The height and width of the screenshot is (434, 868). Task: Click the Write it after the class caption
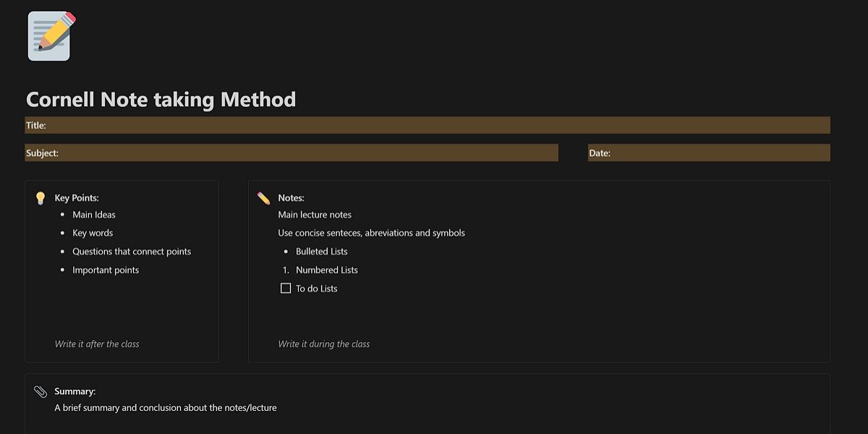pyautogui.click(x=97, y=344)
